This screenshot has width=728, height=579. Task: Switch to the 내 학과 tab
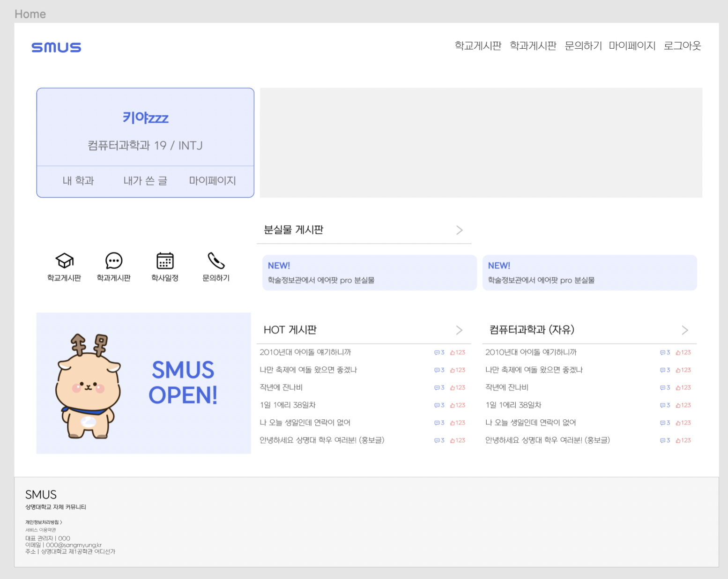78,181
